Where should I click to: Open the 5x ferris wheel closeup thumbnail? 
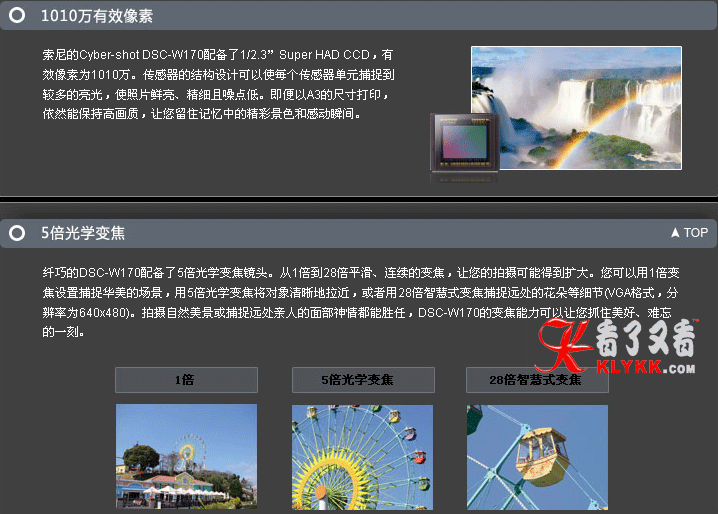[x=362, y=457]
